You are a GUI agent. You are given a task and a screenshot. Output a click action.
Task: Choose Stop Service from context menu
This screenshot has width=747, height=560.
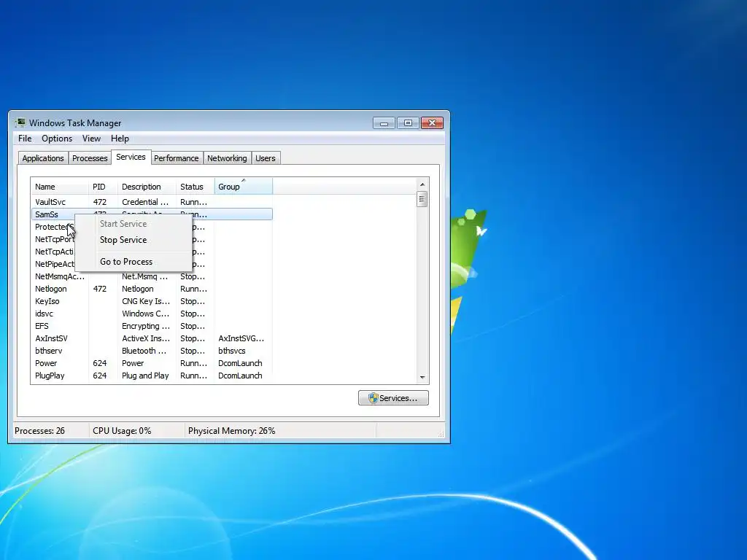[133, 240]
